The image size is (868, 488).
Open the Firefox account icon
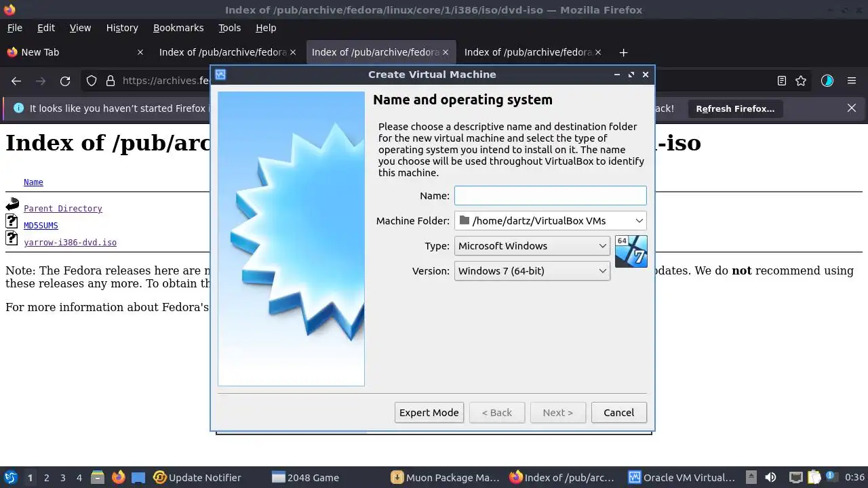pos(827,81)
